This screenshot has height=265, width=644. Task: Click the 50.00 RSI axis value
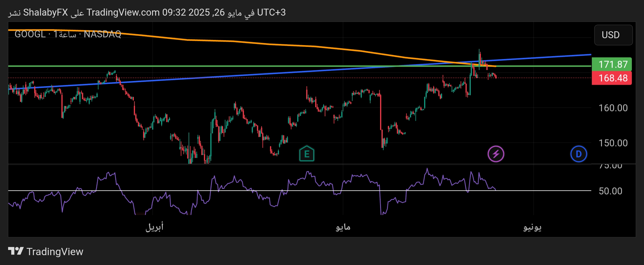[610, 191]
